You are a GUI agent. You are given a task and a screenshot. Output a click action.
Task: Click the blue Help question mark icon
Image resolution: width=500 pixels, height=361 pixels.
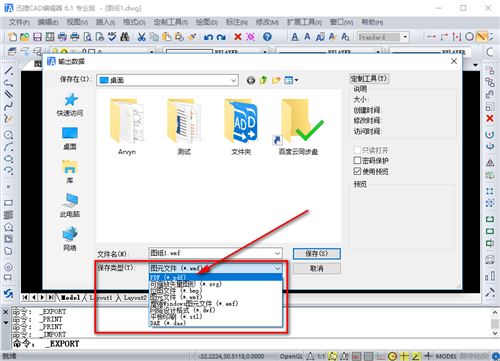pyautogui.click(x=267, y=37)
